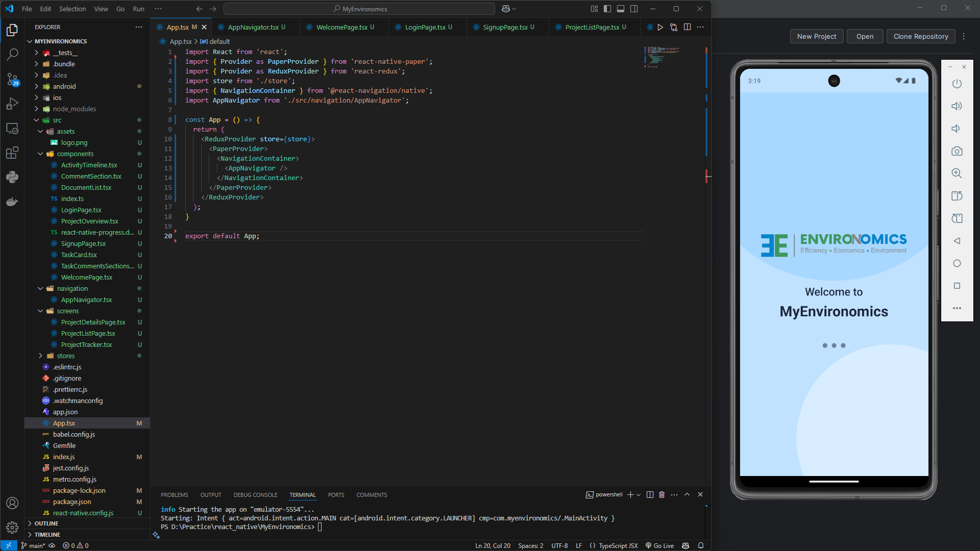Toggle primary side bar layout button
This screenshot has height=551, width=980.
[607, 9]
